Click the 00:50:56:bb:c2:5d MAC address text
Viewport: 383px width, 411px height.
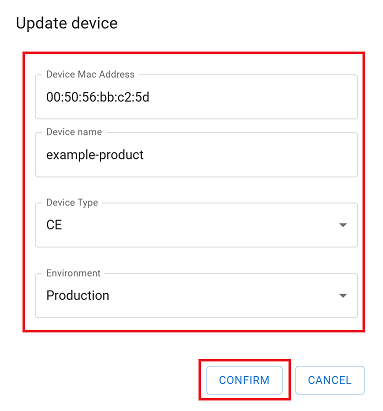click(x=98, y=97)
